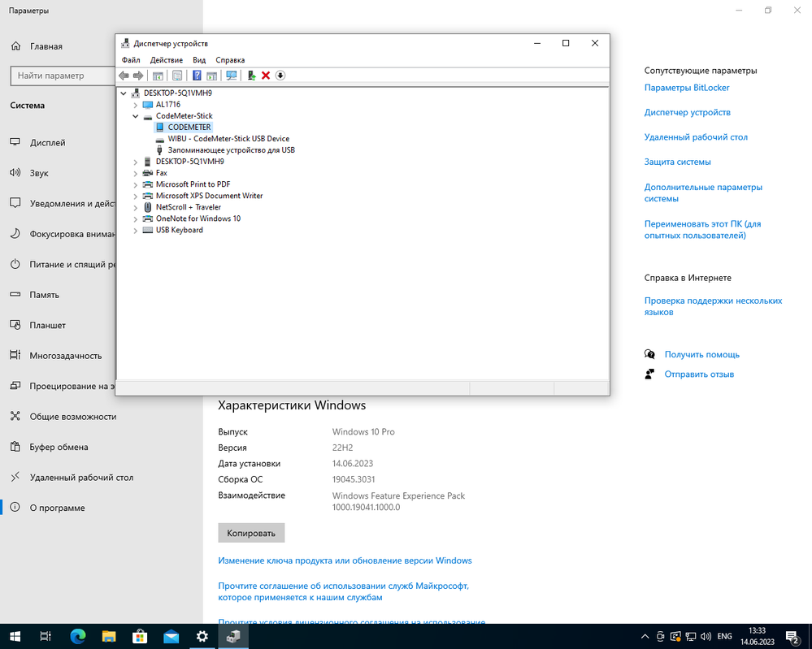The width and height of the screenshot is (812, 649).
Task: Open notification center in taskbar
Action: (792, 637)
